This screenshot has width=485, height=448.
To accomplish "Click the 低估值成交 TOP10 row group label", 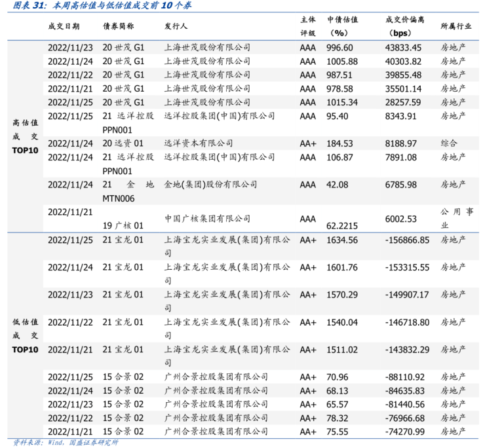I will 26,336.
